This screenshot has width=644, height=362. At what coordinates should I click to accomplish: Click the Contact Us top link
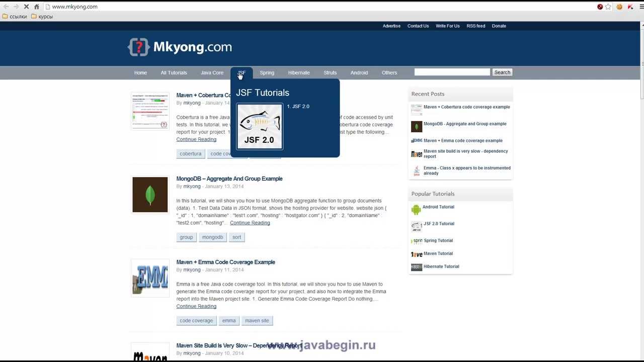coord(418,26)
